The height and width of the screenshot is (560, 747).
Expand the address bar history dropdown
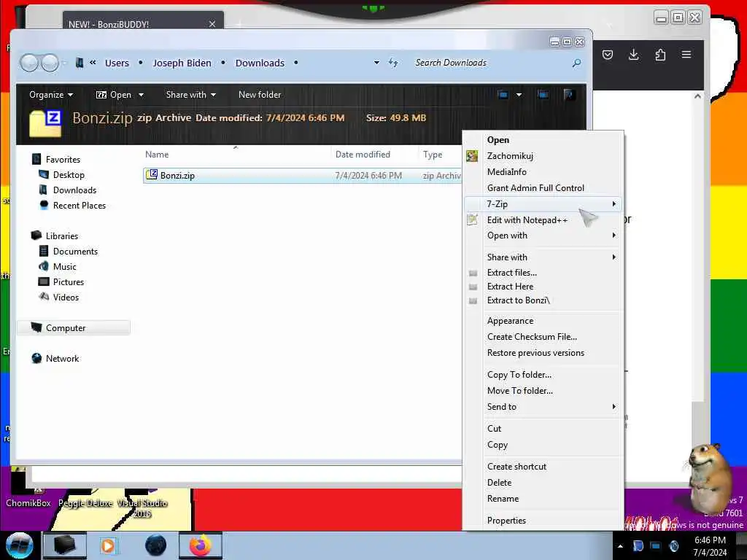click(377, 63)
